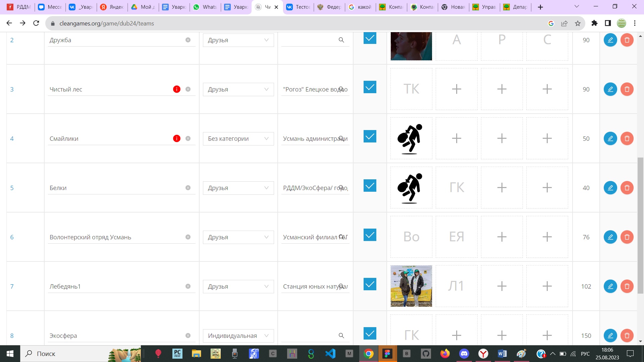This screenshot has height=362, width=644.
Task: Add member via plus in Лебедянь1 last slot
Action: pyautogui.click(x=547, y=286)
